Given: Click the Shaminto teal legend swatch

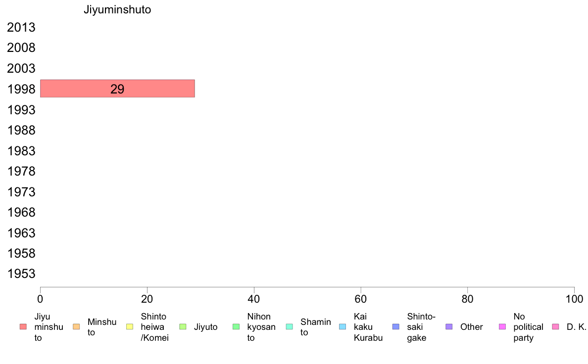Looking at the screenshot, I should pyautogui.click(x=290, y=327).
